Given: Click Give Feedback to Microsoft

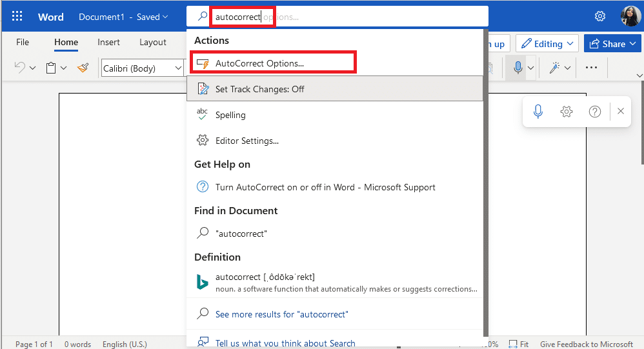Looking at the screenshot, I should point(587,344).
